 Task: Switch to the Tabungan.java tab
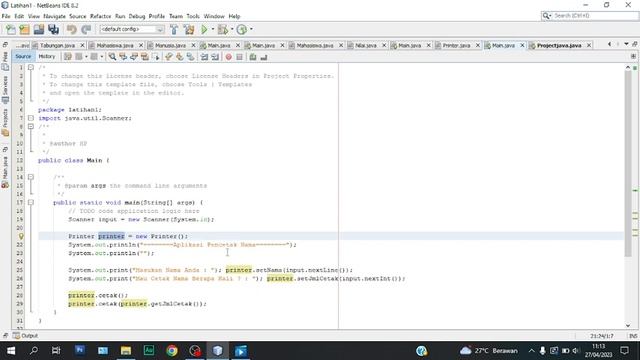tap(57, 45)
